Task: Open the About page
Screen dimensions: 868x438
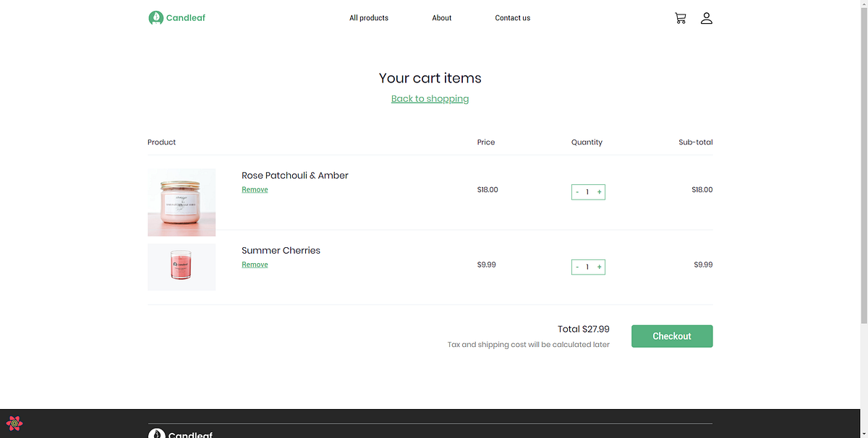Action: click(x=441, y=17)
